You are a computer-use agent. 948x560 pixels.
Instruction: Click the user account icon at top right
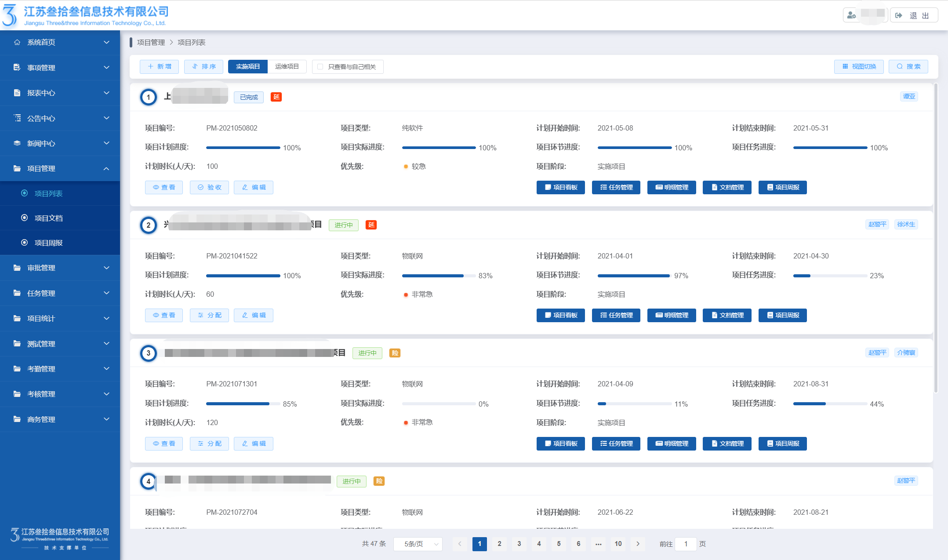click(x=851, y=15)
